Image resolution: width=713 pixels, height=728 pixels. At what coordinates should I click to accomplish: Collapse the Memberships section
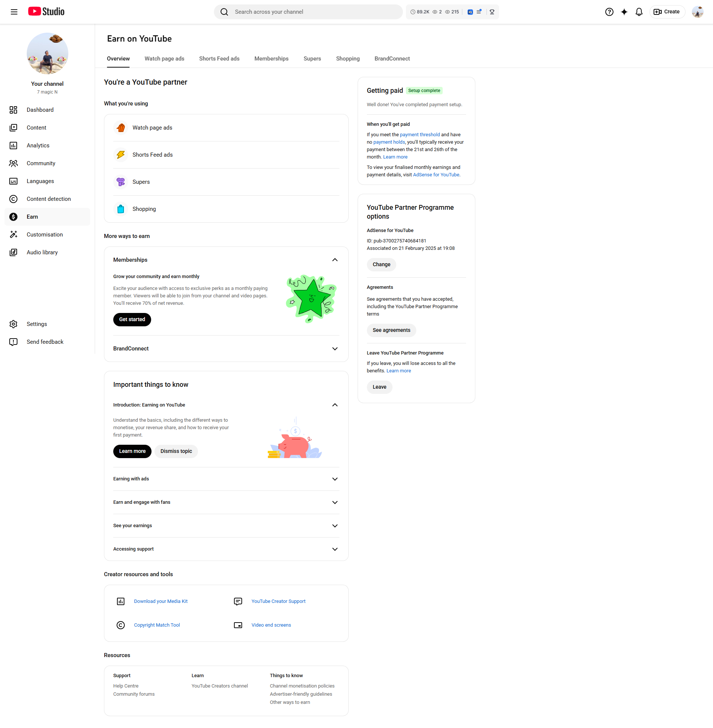coord(335,260)
